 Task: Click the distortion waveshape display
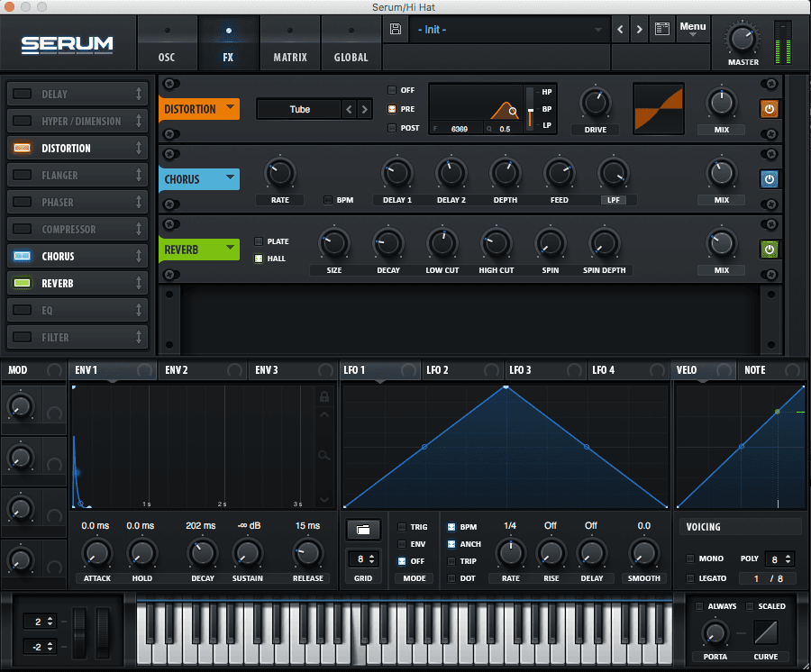point(659,109)
